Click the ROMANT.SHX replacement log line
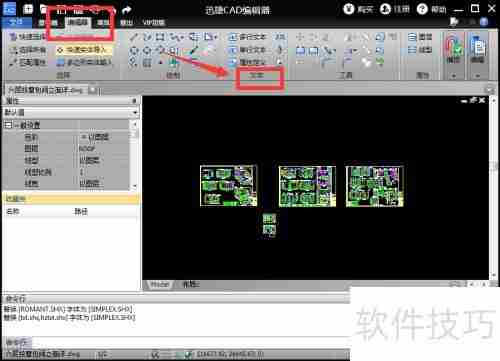Viewport: 500px width, 361px height. (68, 309)
